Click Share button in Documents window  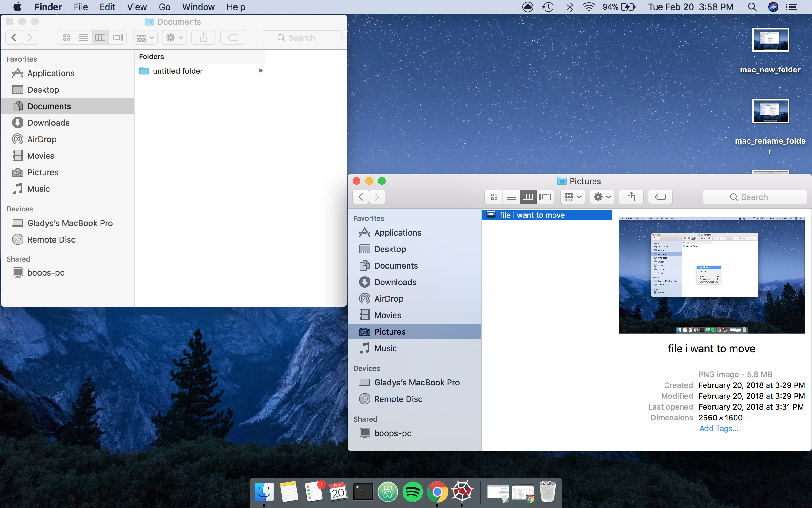coord(204,37)
